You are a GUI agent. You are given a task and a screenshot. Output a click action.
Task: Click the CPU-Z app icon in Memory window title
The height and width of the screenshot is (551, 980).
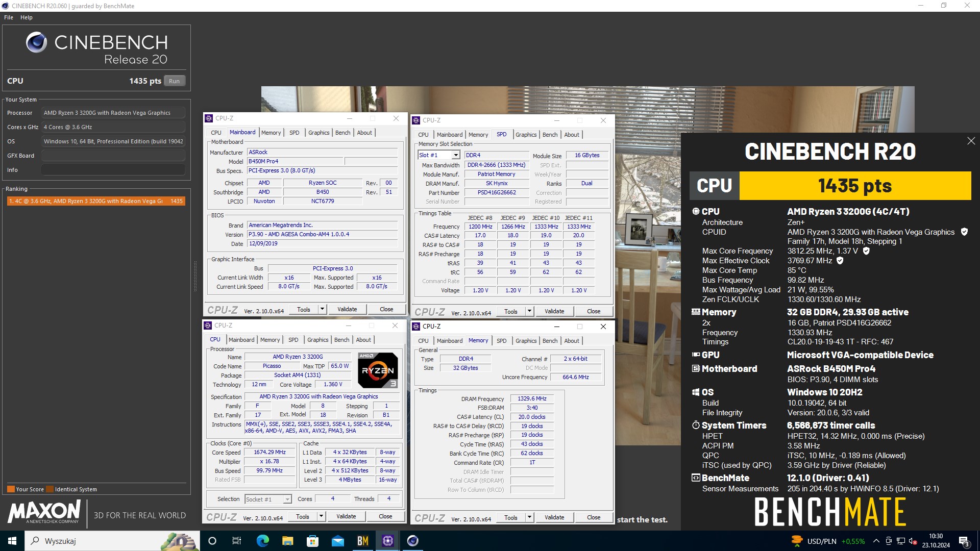pos(415,327)
